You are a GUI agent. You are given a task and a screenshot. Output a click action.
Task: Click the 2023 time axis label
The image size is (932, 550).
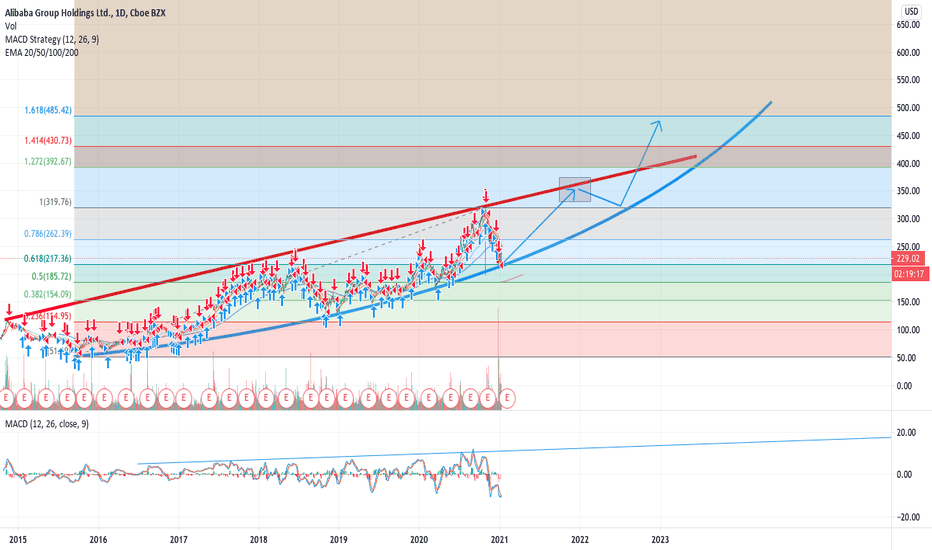click(x=660, y=539)
